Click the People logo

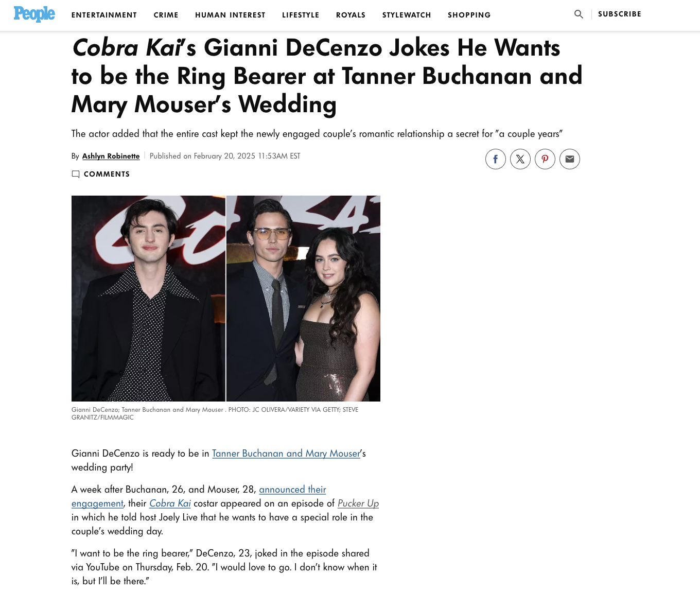coord(34,14)
